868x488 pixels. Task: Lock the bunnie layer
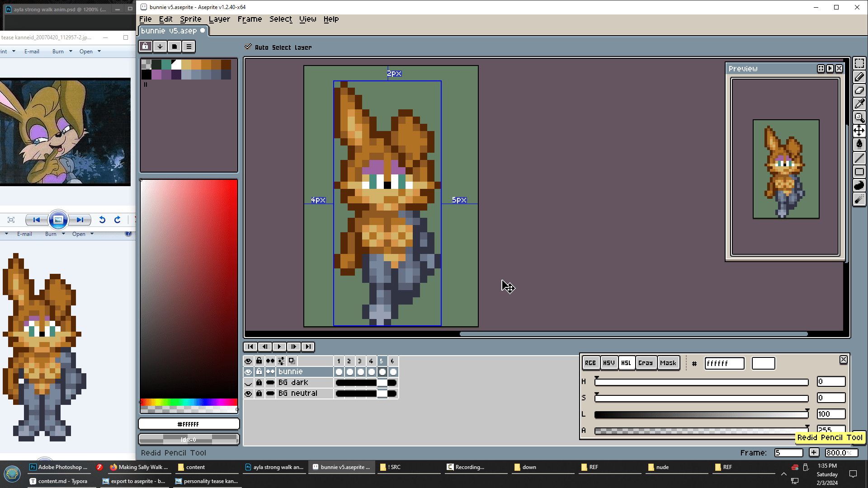(x=259, y=371)
